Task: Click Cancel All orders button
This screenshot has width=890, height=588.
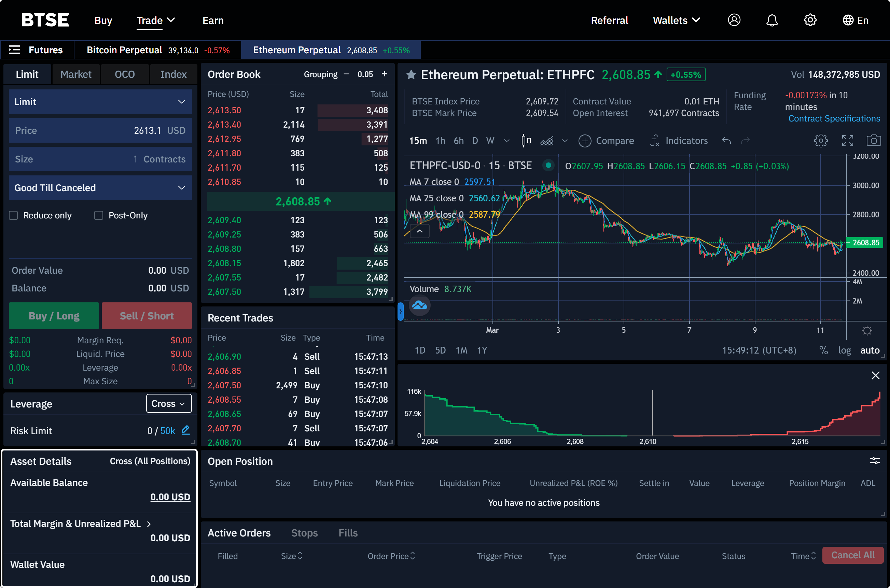Action: [852, 555]
